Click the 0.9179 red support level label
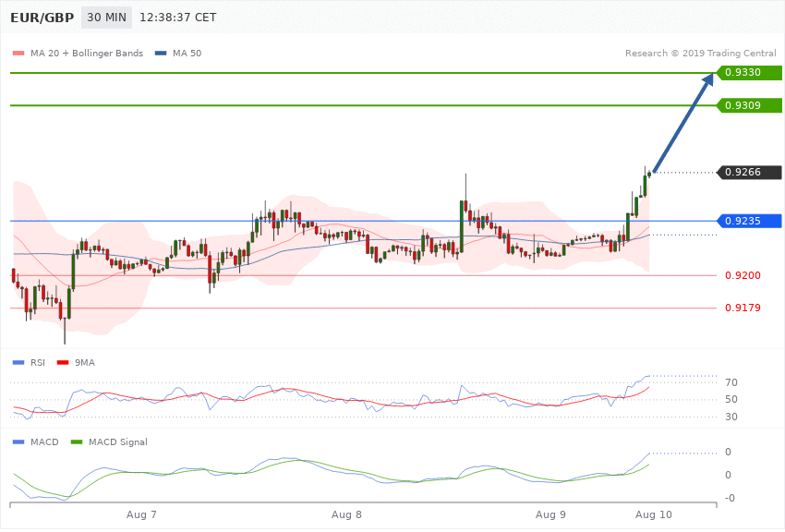Screen dimensions: 785x532 [x=743, y=308]
